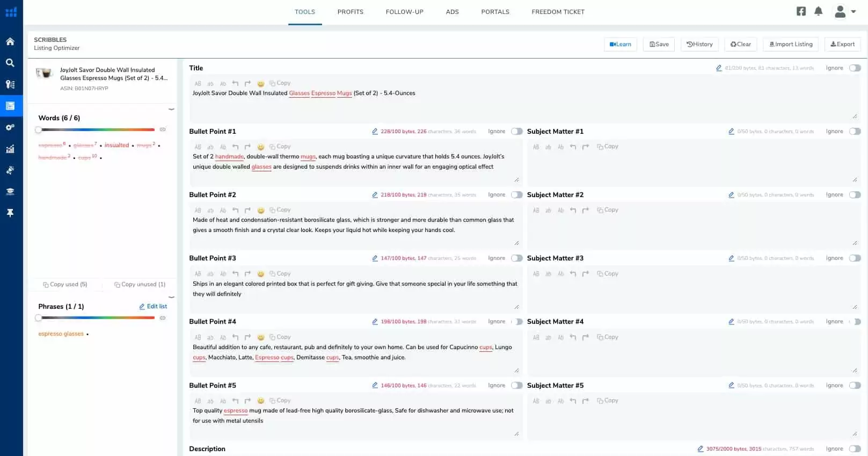Toggle Ignore for Subject Matter #5

(x=855, y=386)
